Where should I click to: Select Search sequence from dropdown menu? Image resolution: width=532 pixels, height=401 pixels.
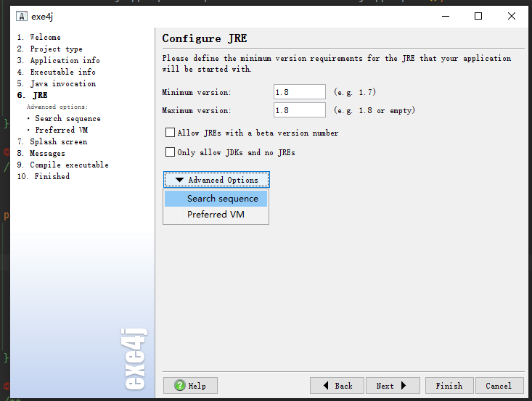[x=222, y=199]
